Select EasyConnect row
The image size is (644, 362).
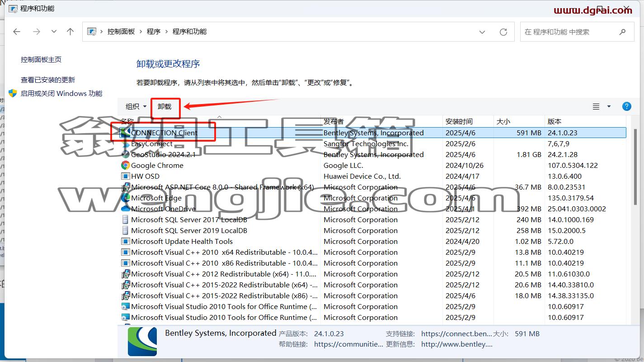pos(373,144)
